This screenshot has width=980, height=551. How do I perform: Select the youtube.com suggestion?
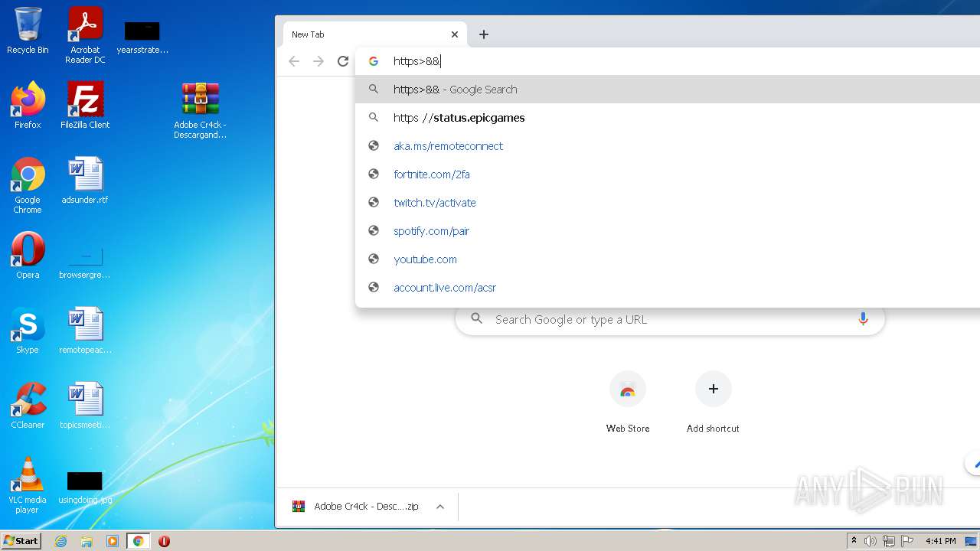[668, 259]
